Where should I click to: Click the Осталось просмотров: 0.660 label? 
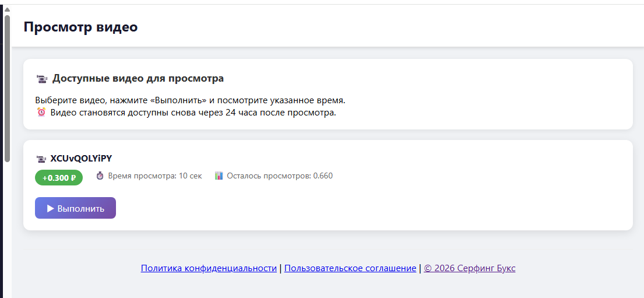[x=280, y=176]
